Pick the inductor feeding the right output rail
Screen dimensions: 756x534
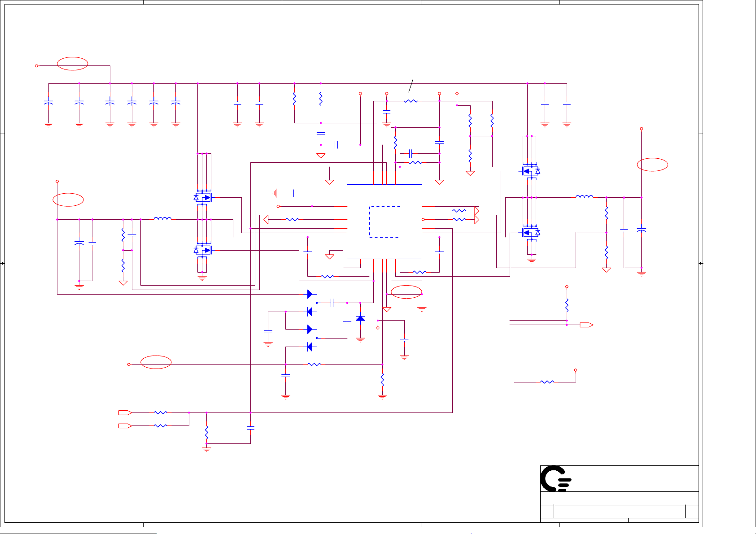pyautogui.click(x=584, y=196)
